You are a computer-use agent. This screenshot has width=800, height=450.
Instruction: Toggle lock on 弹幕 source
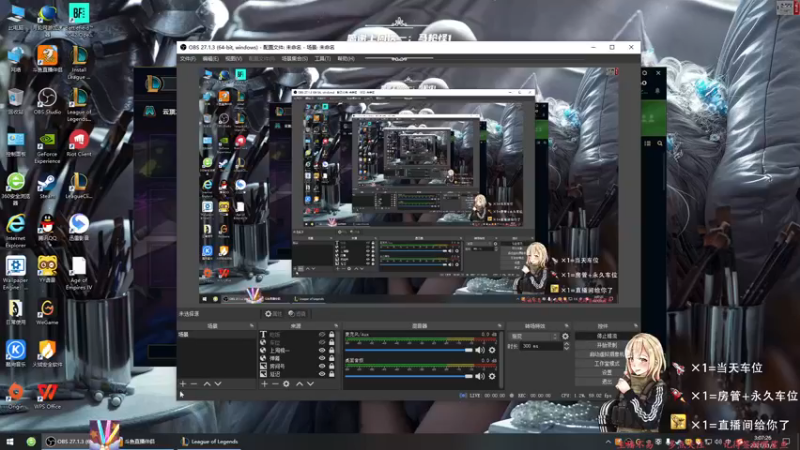[x=332, y=358]
